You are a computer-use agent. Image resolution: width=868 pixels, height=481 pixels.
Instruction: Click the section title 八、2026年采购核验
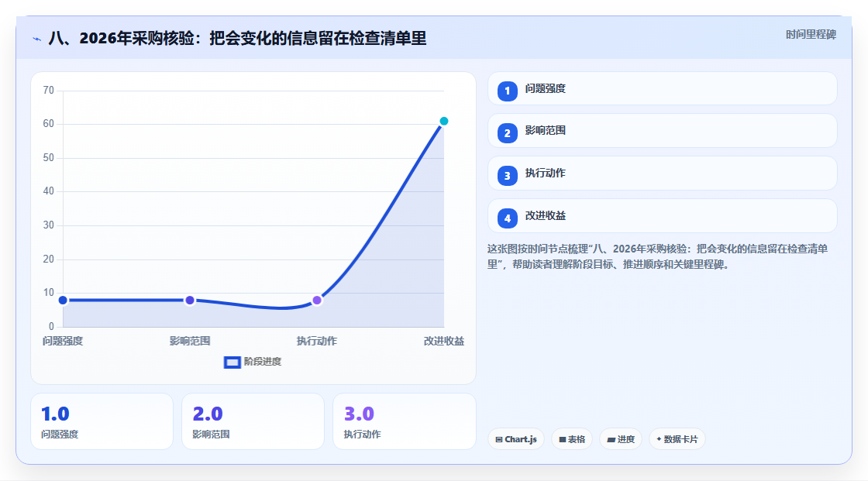[x=237, y=38]
